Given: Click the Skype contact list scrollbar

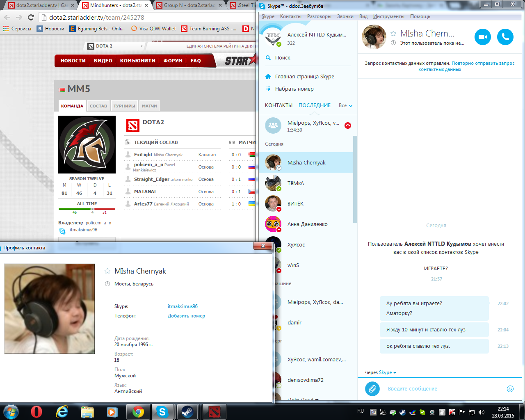Looking at the screenshot, I should pyautogui.click(x=355, y=179).
